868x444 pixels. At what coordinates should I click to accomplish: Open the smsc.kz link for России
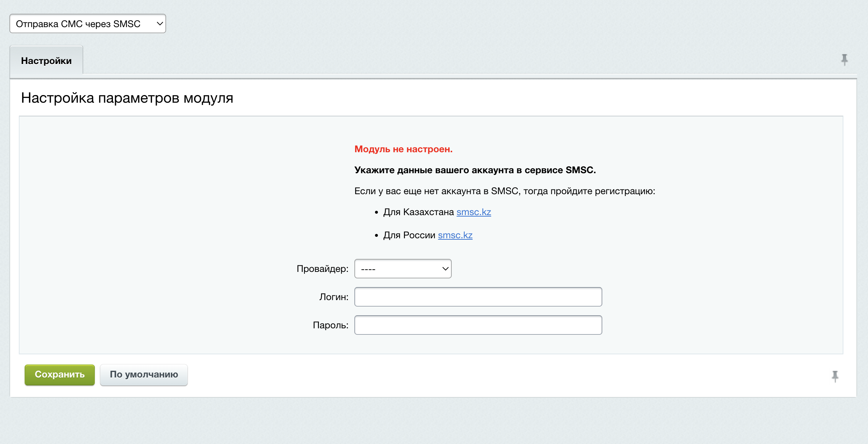point(455,235)
